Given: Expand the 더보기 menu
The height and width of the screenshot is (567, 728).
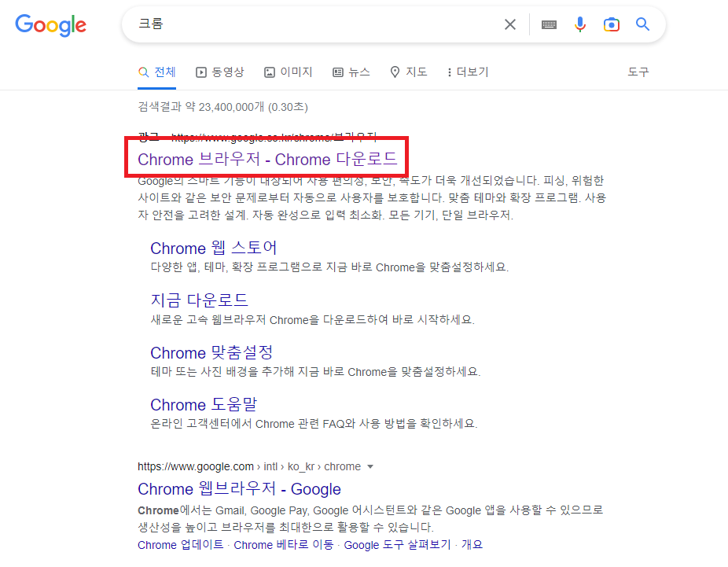Looking at the screenshot, I should point(468,72).
